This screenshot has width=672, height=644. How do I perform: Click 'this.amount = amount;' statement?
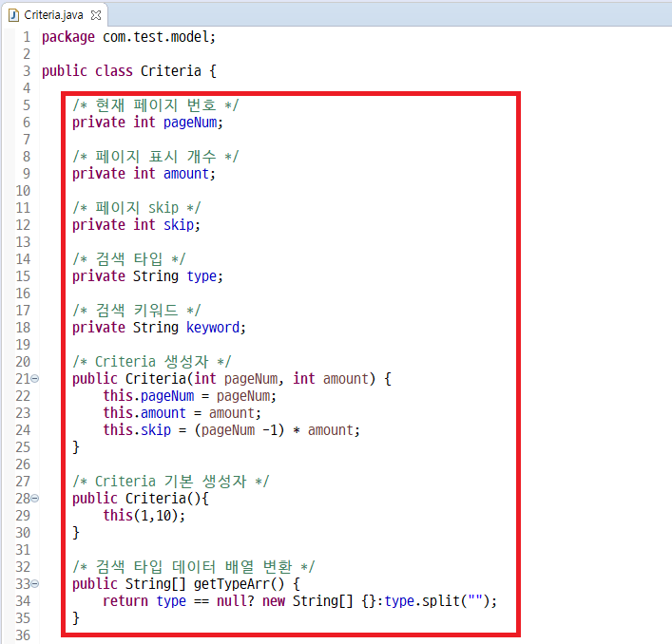click(182, 413)
